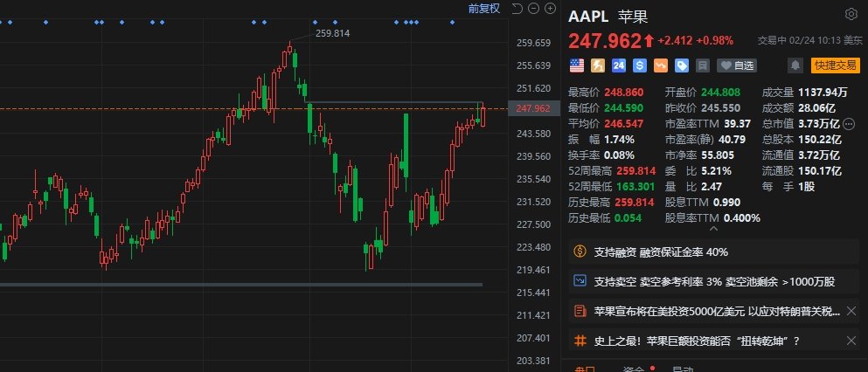868x372 pixels.
Task: Click the grey note icon beside 自选
Action: click(703, 65)
